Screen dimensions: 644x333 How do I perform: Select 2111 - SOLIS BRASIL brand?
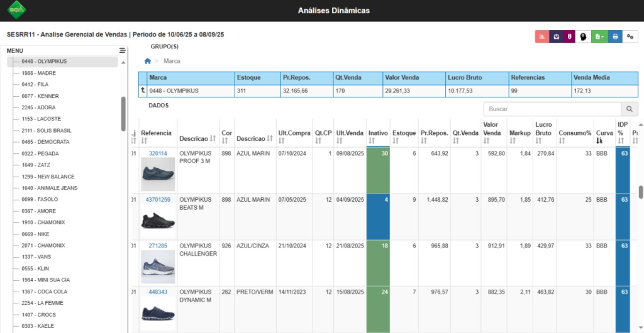(x=47, y=131)
